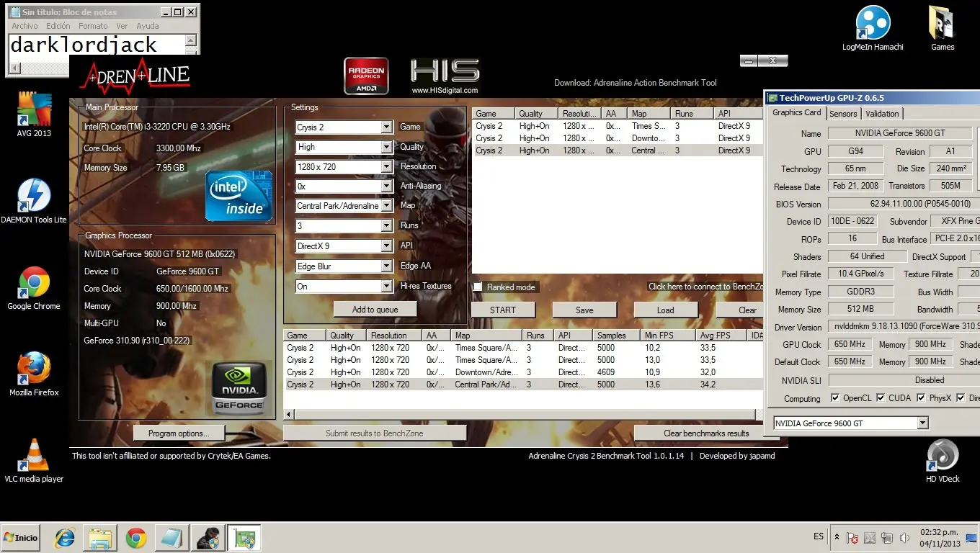Switch to Sensors tab in GPU-Z
Viewport: 980px width, 553px height.
tap(843, 114)
